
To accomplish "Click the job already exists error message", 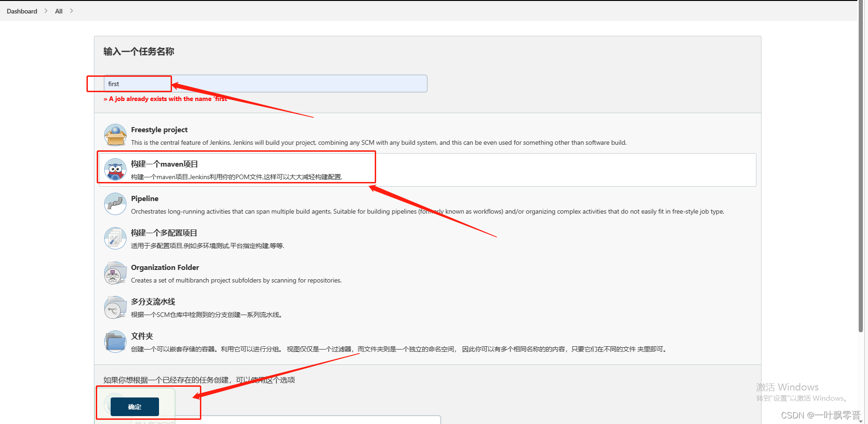I will [x=165, y=99].
